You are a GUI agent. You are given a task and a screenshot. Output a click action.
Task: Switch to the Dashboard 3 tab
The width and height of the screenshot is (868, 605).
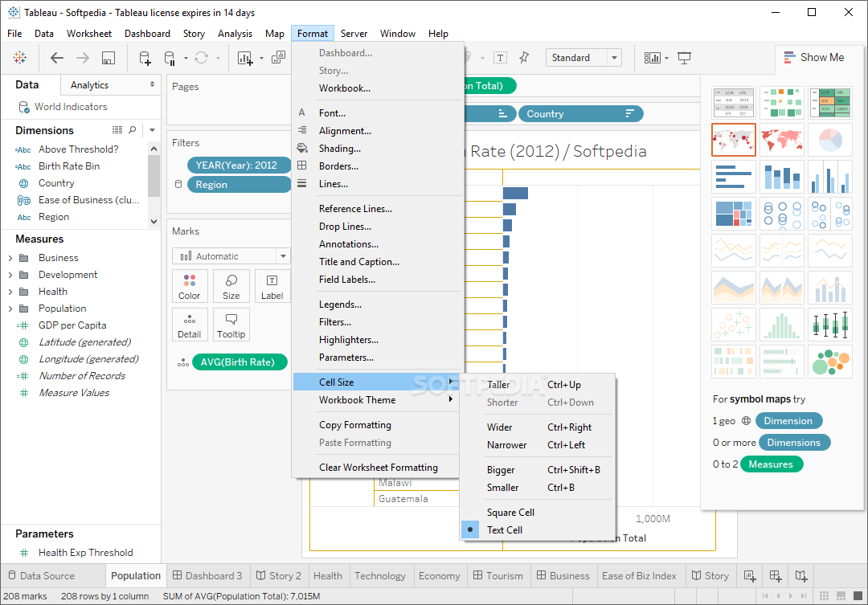207,575
